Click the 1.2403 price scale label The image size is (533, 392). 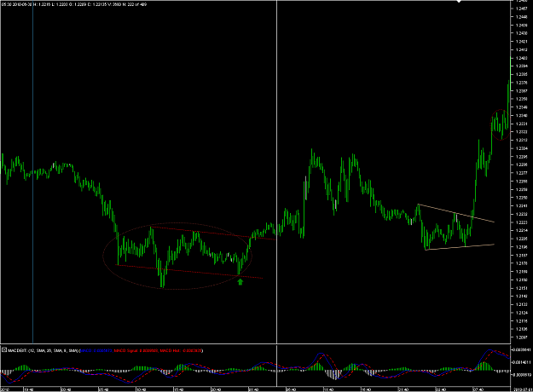(521, 58)
